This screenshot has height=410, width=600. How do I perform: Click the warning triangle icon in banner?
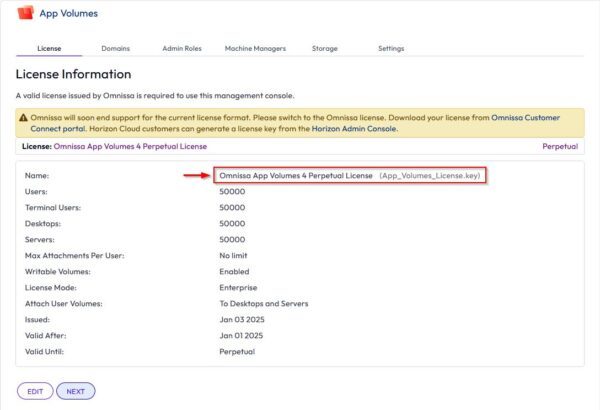tap(23, 118)
